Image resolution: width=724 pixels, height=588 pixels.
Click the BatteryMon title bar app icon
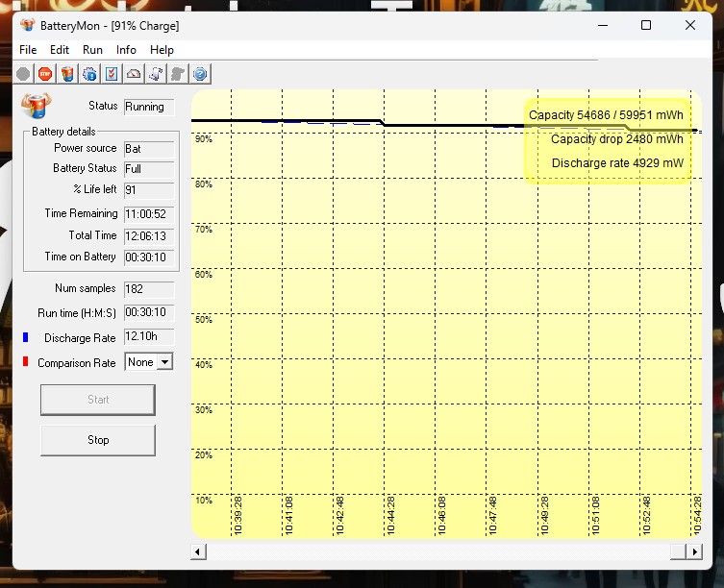(28, 25)
